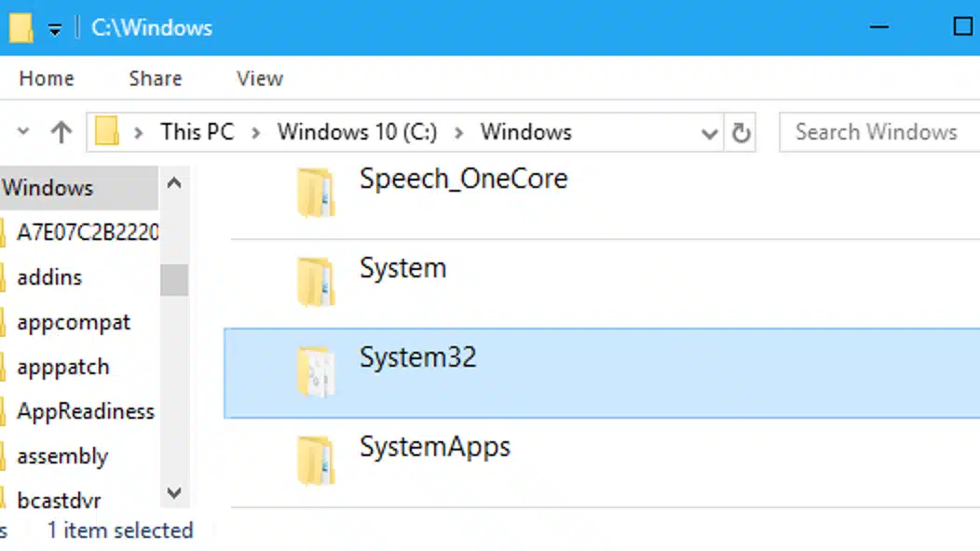
Task: Open the Share tab
Action: click(x=155, y=78)
